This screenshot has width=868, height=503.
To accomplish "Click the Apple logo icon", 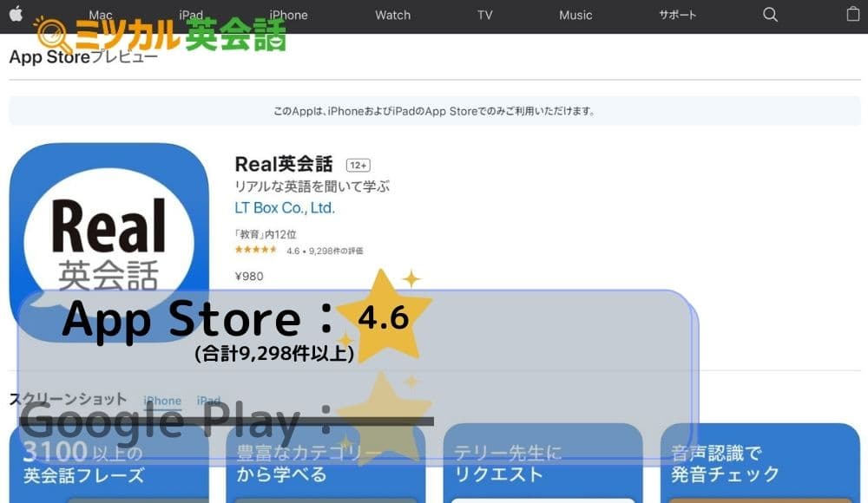I will pyautogui.click(x=16, y=14).
